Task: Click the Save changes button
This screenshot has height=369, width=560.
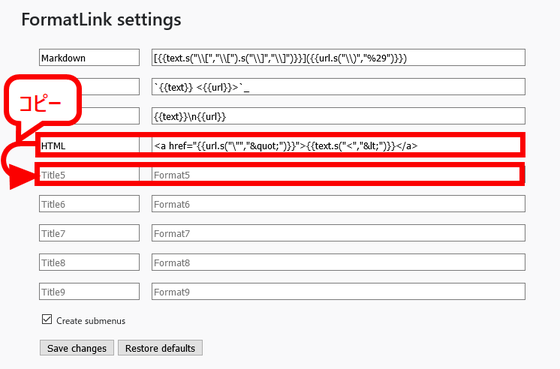Action: 77,348
